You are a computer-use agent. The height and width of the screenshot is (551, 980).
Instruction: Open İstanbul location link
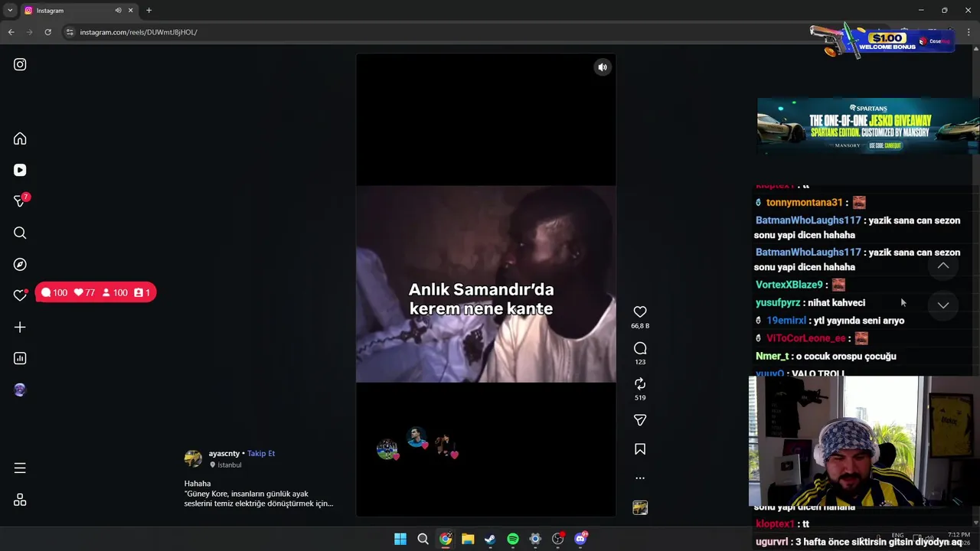(x=230, y=465)
